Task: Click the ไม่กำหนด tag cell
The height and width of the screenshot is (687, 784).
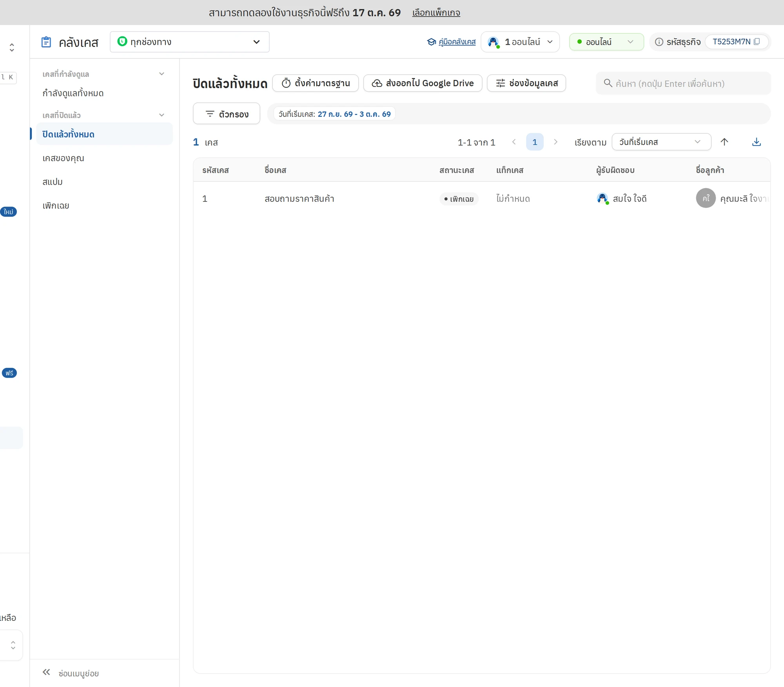Action: pos(513,198)
